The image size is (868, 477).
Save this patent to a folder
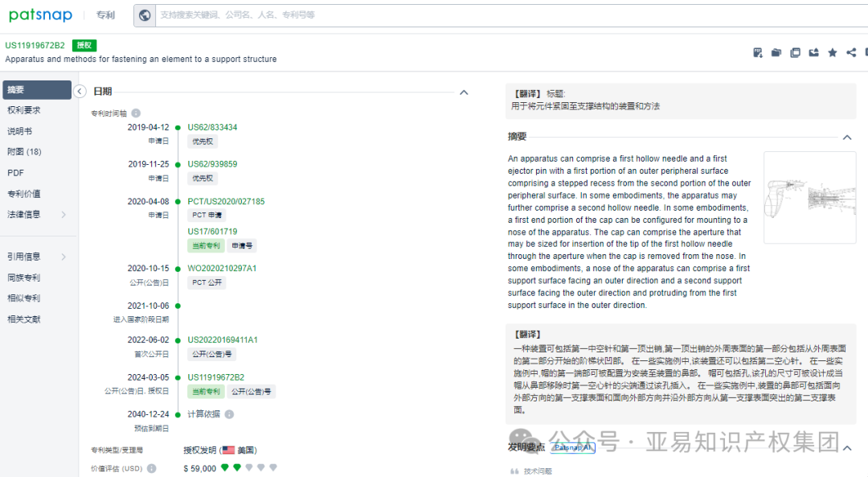click(776, 52)
